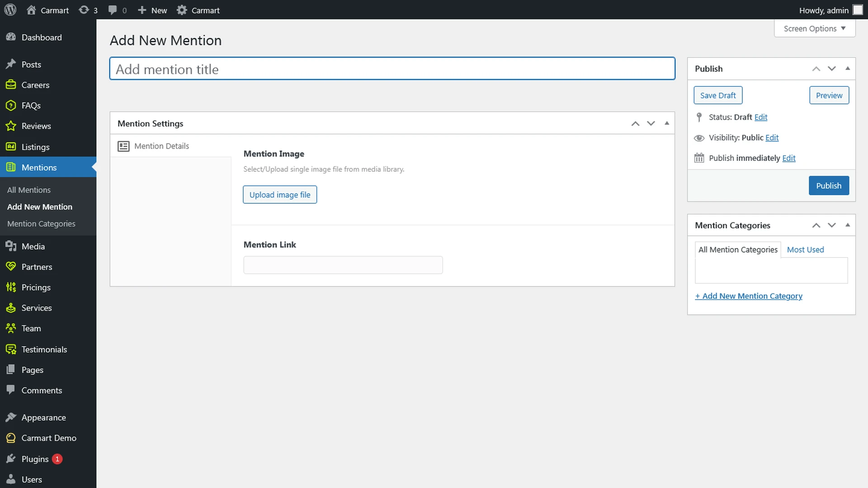Click the Services icon in sidebar
868x488 pixels.
point(11,308)
